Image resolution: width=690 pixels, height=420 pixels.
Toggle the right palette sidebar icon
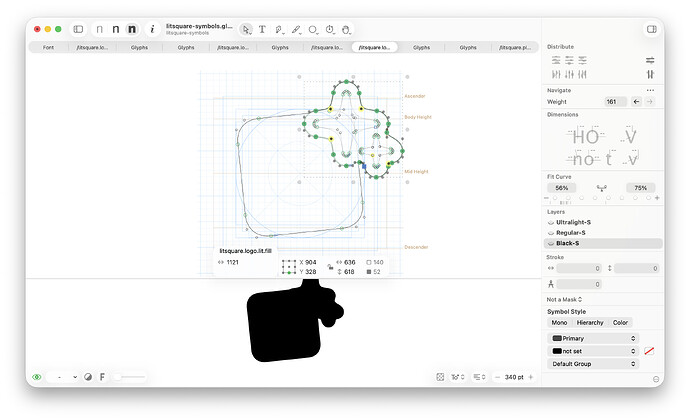coord(652,29)
